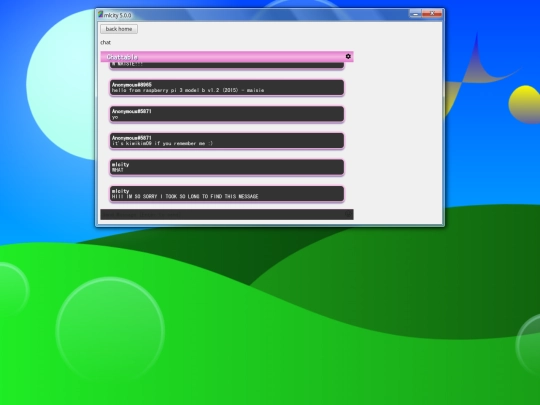The width and height of the screenshot is (540, 405).
Task: Click the Chattable header title
Action: [122, 57]
